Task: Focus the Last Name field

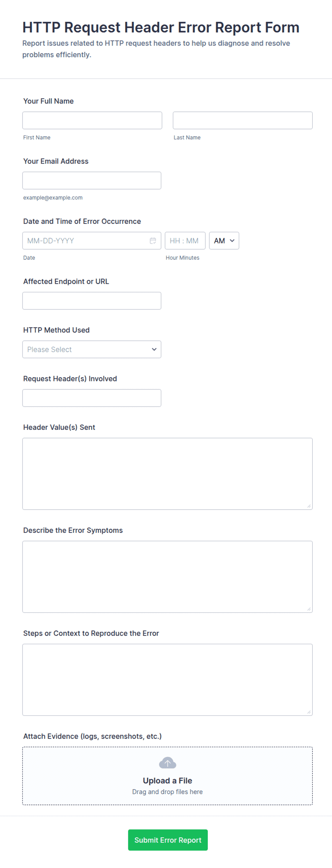Action: pyautogui.click(x=242, y=120)
